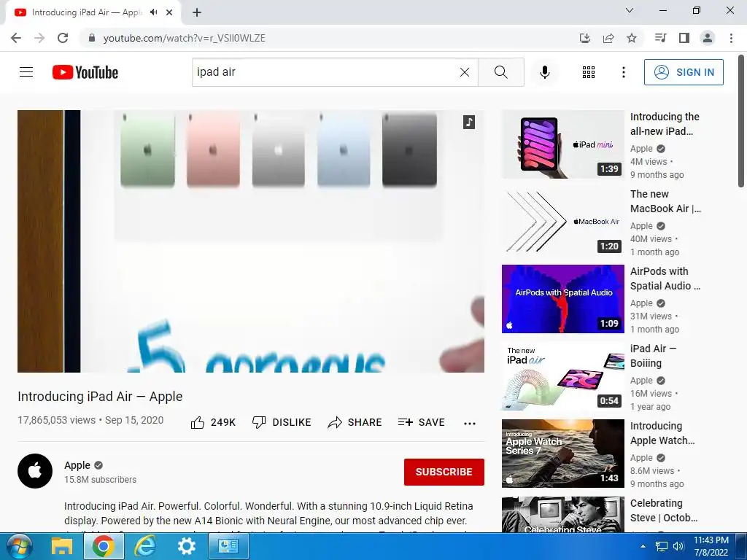
Task: Open YouTube settings three-dot menu
Action: pos(623,72)
